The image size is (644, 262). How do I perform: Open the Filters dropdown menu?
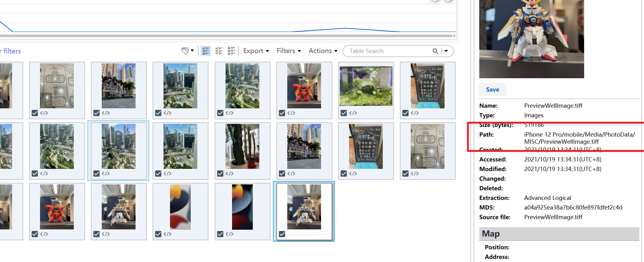click(x=289, y=51)
